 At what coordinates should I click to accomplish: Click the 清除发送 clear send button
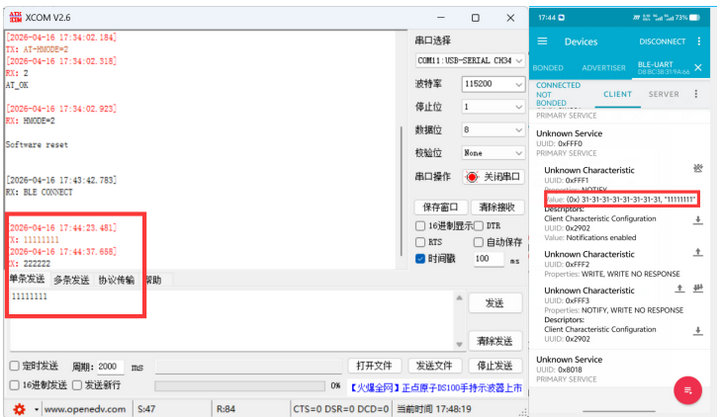(495, 341)
